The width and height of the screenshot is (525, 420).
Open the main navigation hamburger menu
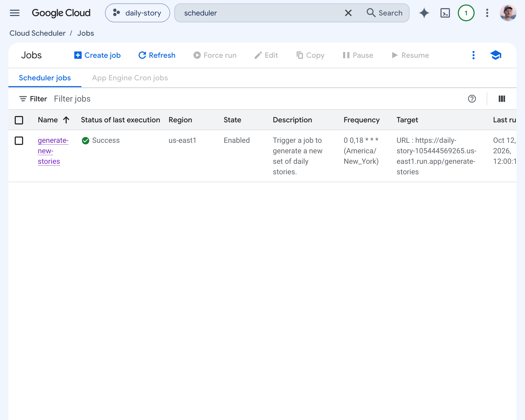point(15,13)
